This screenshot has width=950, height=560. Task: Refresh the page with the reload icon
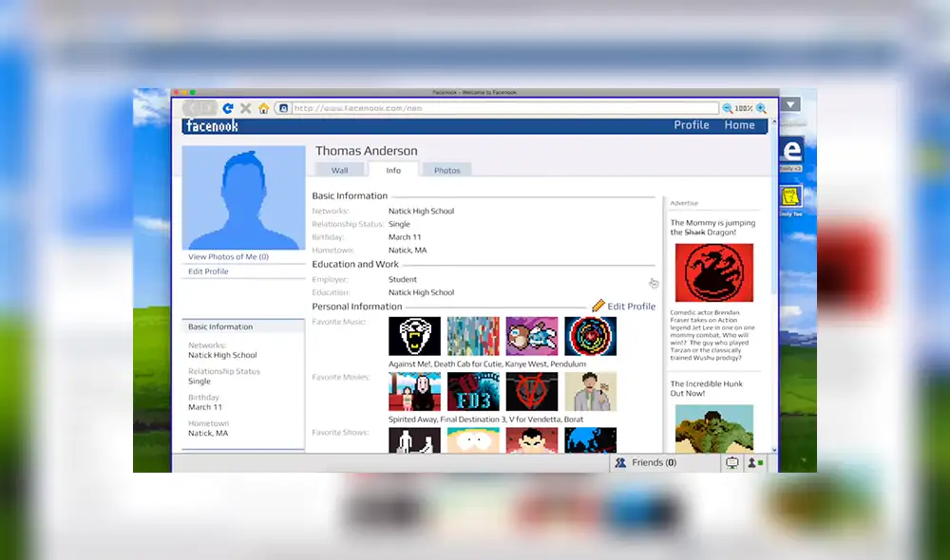click(x=228, y=107)
